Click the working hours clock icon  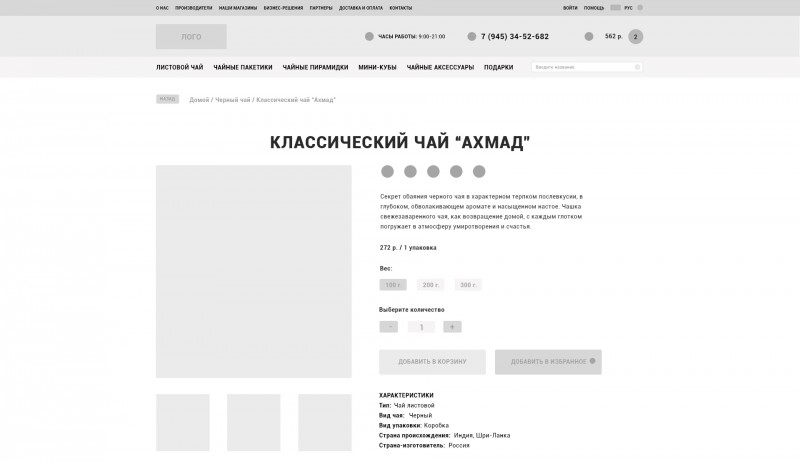click(369, 36)
